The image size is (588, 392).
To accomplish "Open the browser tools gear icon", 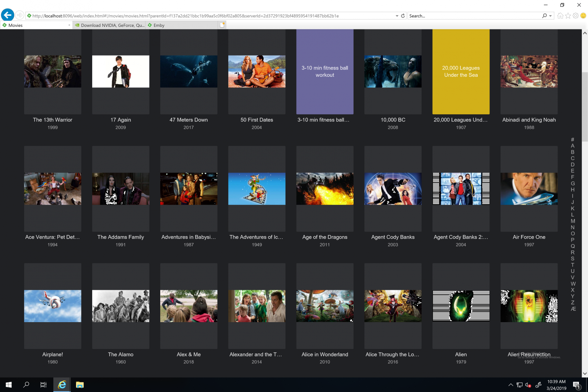I will (x=576, y=16).
